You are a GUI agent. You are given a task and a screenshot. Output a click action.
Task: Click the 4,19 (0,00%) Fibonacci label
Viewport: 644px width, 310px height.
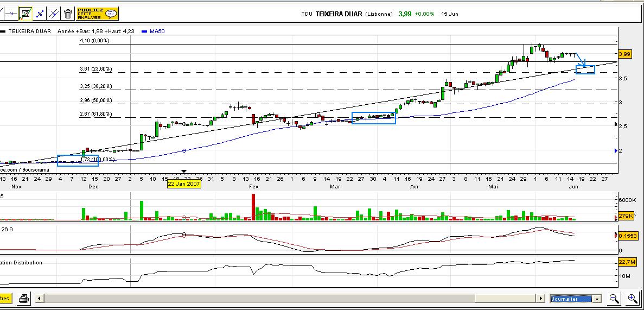click(94, 41)
